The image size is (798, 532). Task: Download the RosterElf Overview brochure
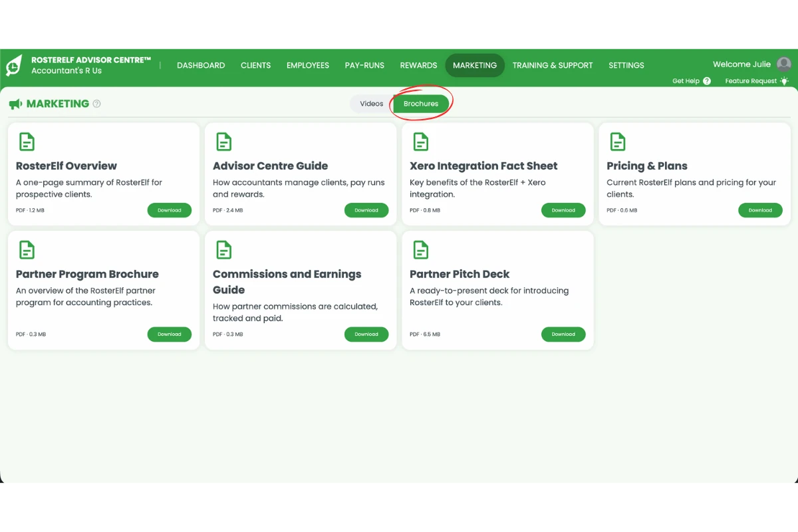pyautogui.click(x=170, y=210)
